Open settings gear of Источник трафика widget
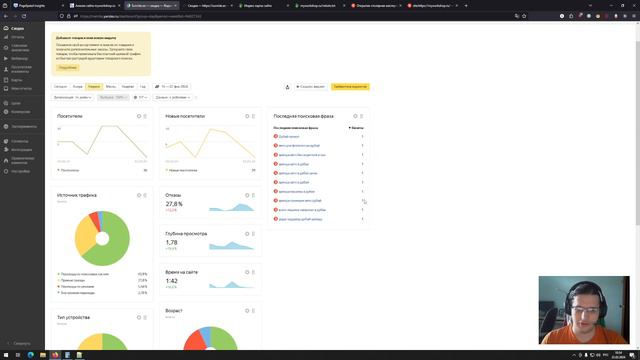 [139, 195]
